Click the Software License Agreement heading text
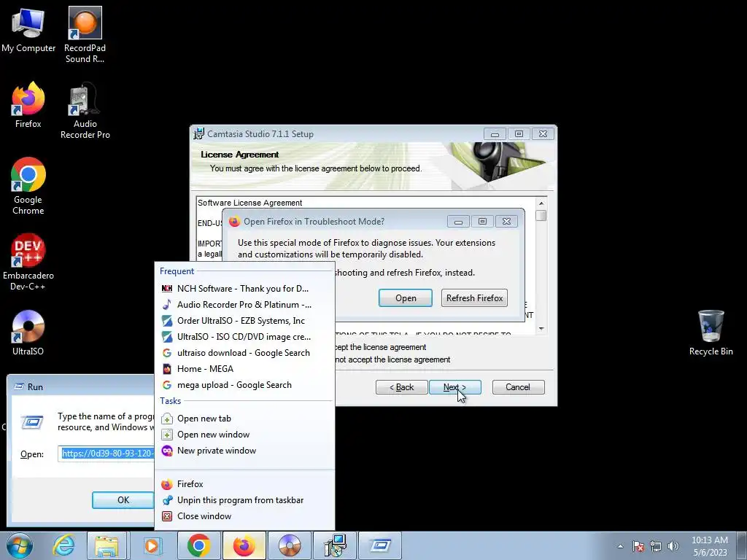Viewport: 747px width, 560px height. click(249, 203)
